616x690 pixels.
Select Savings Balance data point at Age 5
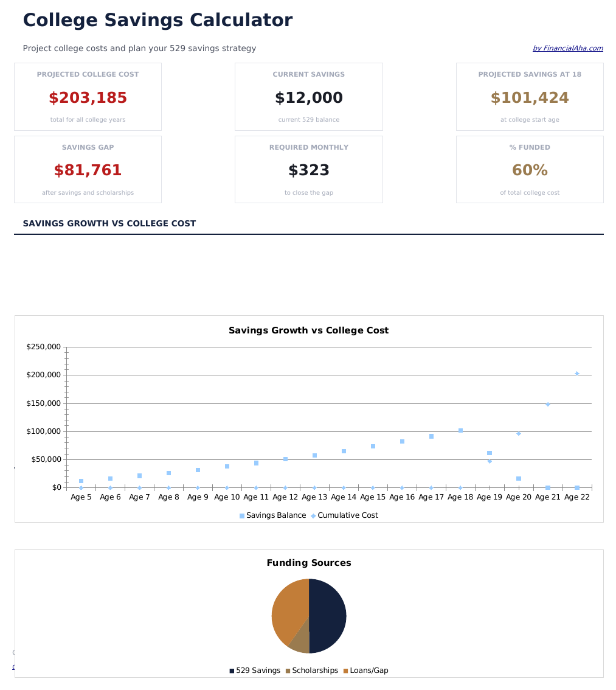81,481
